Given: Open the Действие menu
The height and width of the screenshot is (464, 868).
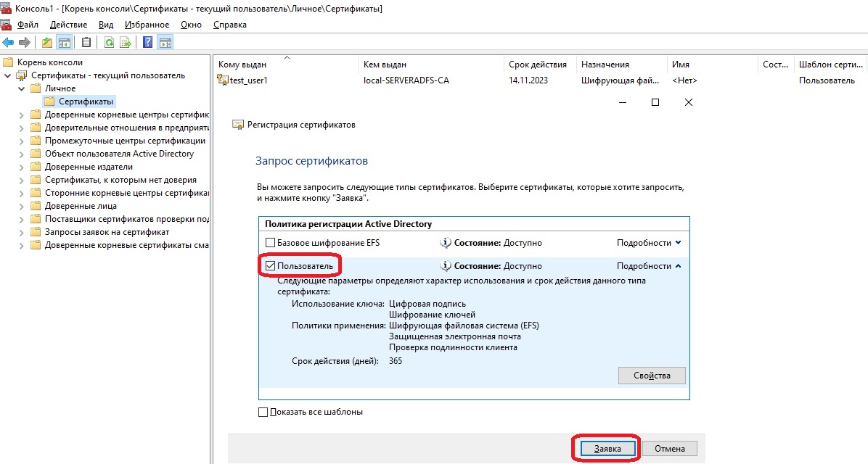Looking at the screenshot, I should 68,25.
